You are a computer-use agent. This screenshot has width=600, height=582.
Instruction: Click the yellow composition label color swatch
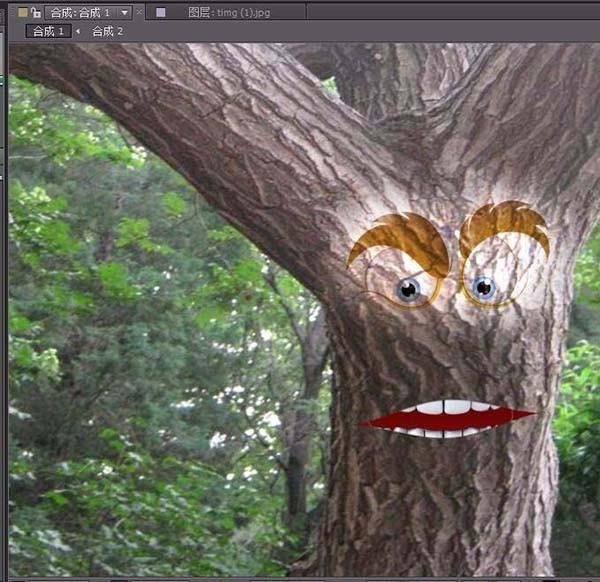click(x=22, y=12)
